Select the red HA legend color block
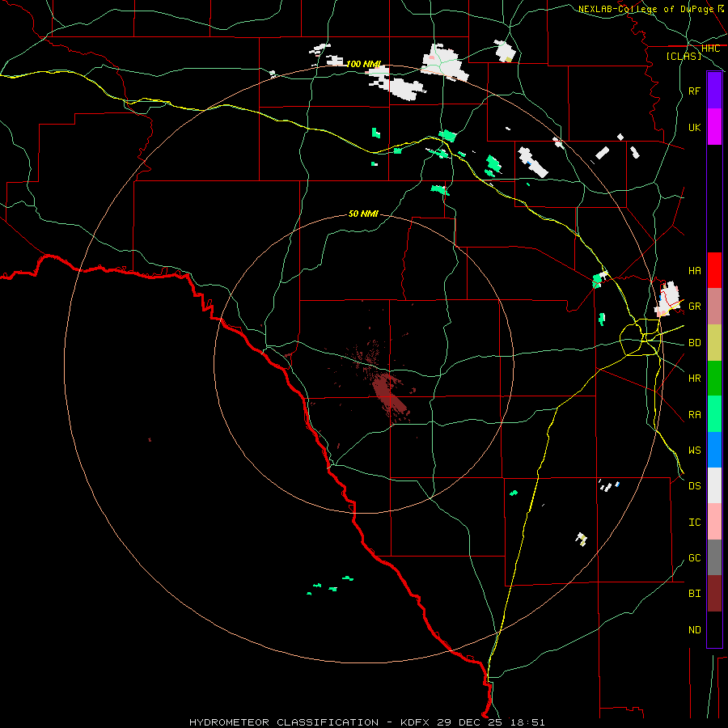The width and height of the screenshot is (728, 728). (x=714, y=270)
